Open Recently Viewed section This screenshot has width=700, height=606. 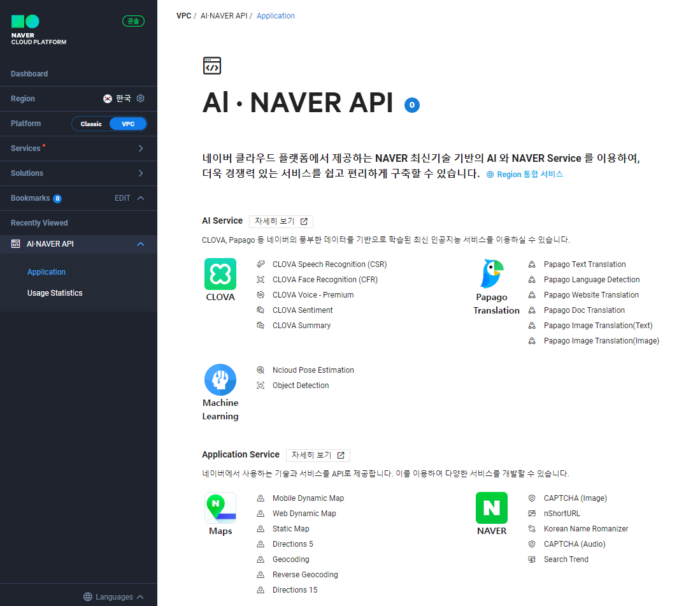(x=39, y=223)
